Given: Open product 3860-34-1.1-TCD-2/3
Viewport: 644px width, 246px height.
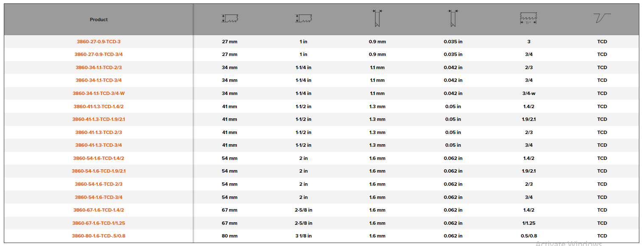Looking at the screenshot, I should click(x=98, y=67).
